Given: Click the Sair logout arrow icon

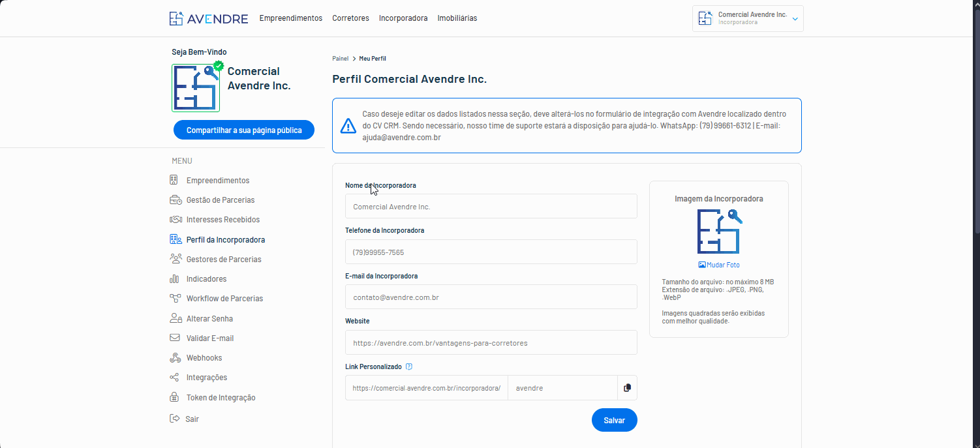Looking at the screenshot, I should coord(174,419).
